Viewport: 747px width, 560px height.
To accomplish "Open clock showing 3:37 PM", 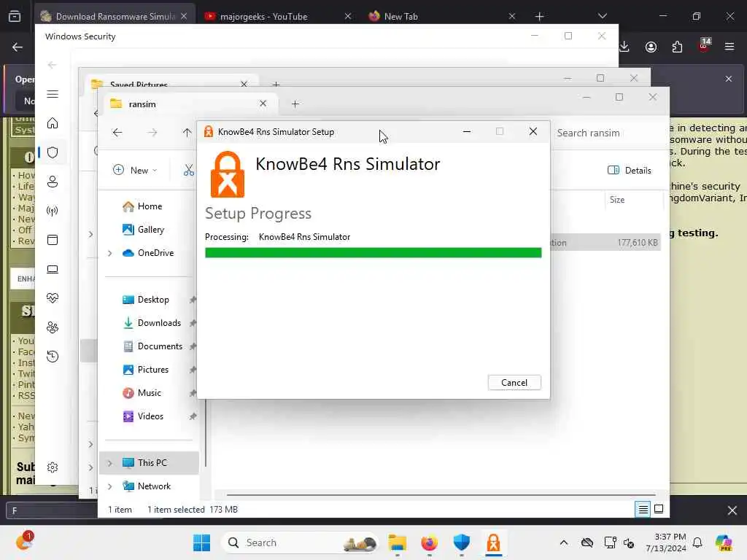I will pos(666,542).
